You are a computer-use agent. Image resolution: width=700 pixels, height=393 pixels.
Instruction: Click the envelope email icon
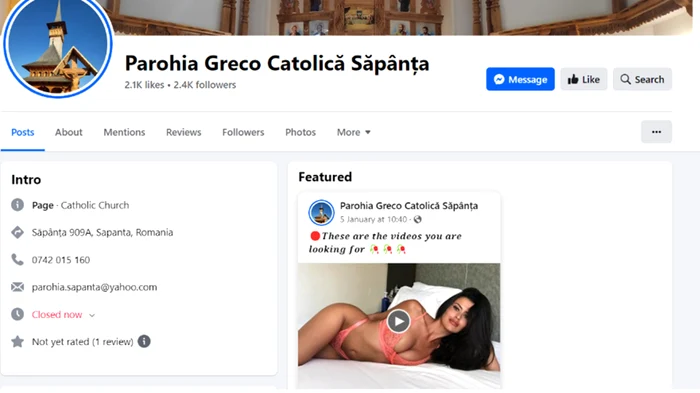(x=17, y=287)
